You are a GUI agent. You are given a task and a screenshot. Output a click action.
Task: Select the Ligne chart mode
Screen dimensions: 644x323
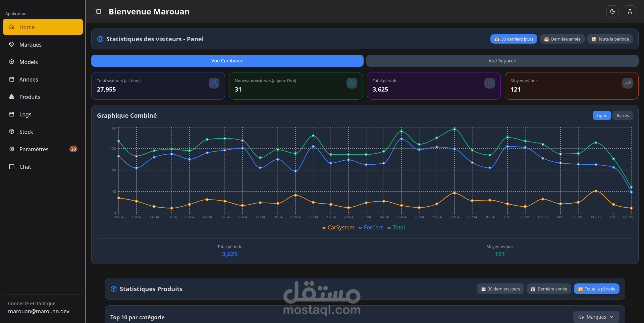click(x=602, y=115)
